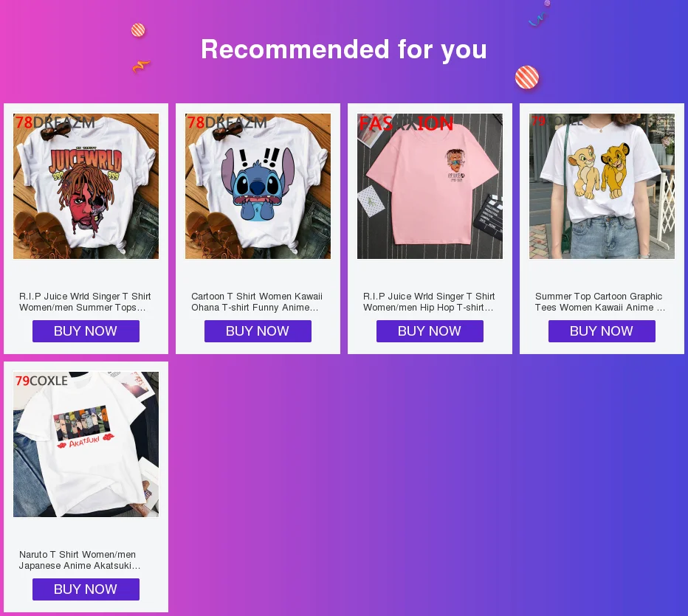
Task: Open title 'R.I.P Juice Wrld... Hip Hop T-shirt'
Action: point(429,302)
